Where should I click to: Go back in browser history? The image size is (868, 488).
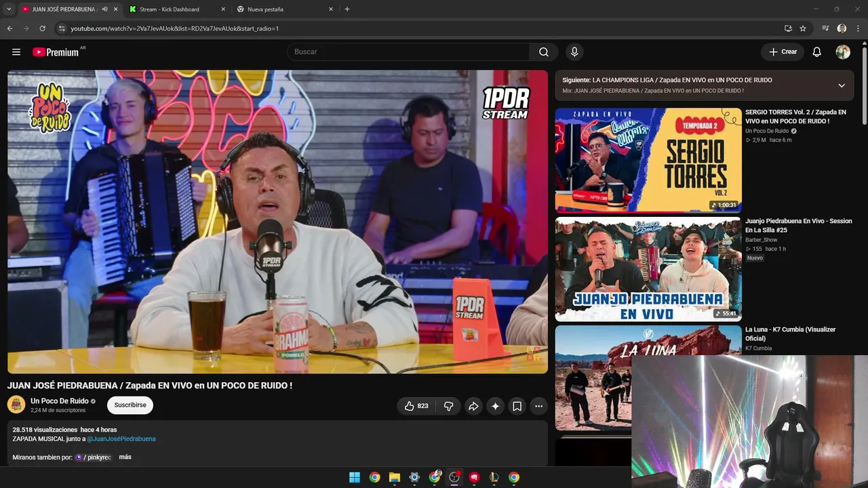pos(9,28)
